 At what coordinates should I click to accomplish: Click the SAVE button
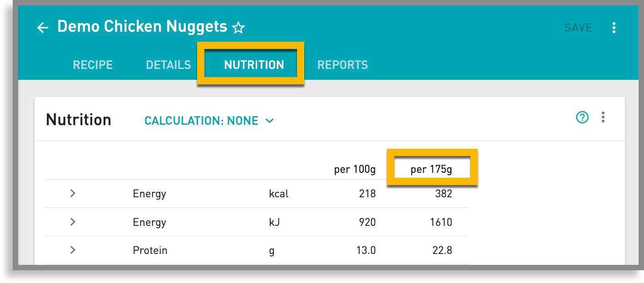click(x=578, y=28)
